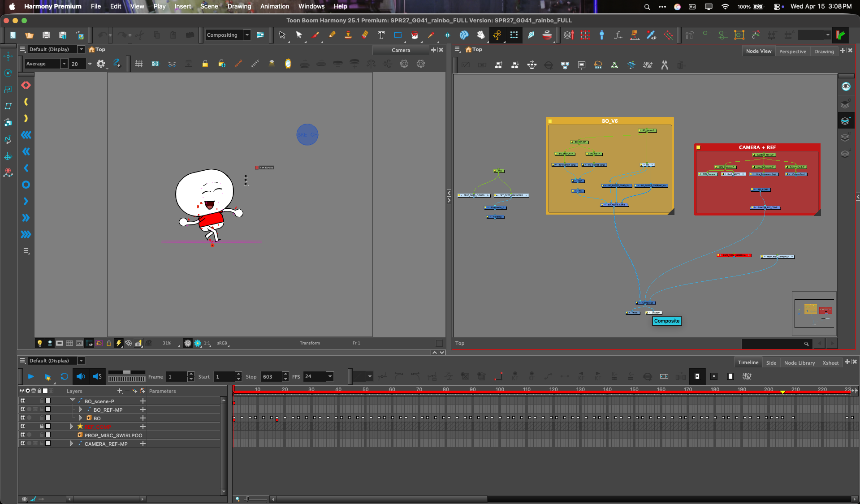Open the Node Snippet cutter tool
This screenshot has width=860, height=504.
(665, 65)
